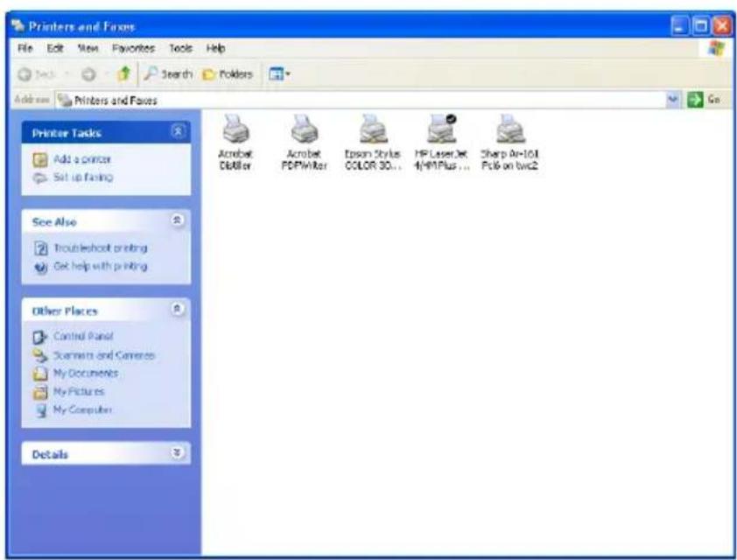Expand the Details panel
The height and width of the screenshot is (560, 737).
pyautogui.click(x=177, y=453)
